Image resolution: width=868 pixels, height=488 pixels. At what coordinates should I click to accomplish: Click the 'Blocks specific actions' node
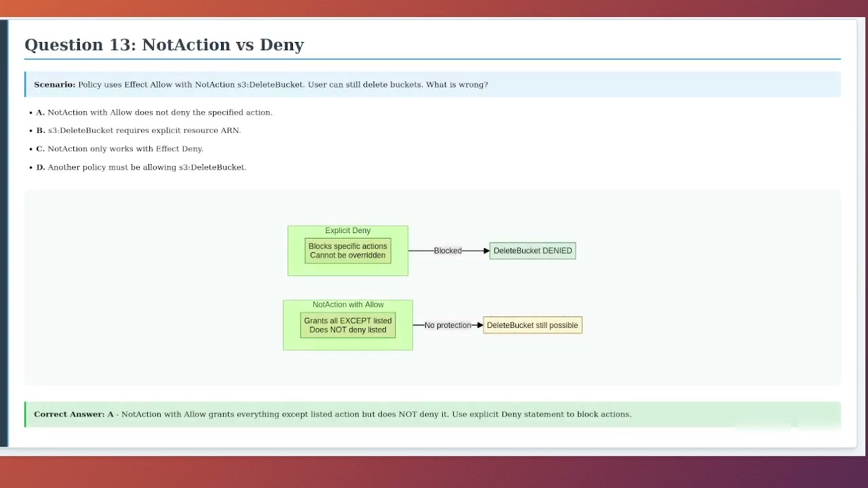[x=348, y=251]
